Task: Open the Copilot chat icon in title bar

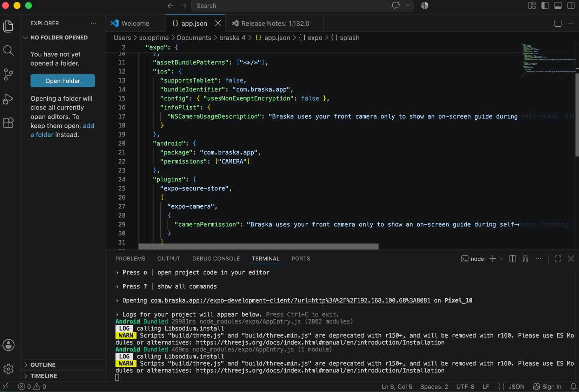Action: pyautogui.click(x=396, y=6)
